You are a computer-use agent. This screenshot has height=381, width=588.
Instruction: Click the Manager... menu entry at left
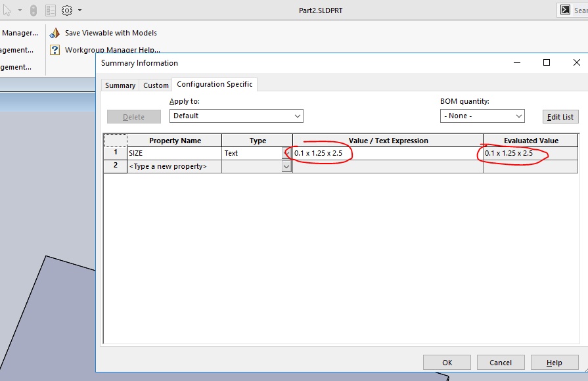click(20, 33)
